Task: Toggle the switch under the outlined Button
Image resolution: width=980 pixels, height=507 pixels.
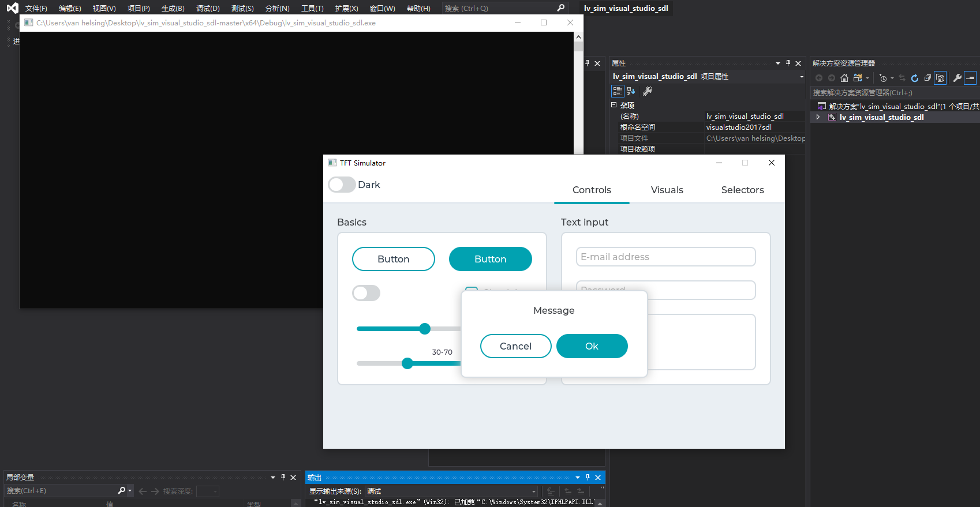Action: click(x=366, y=293)
